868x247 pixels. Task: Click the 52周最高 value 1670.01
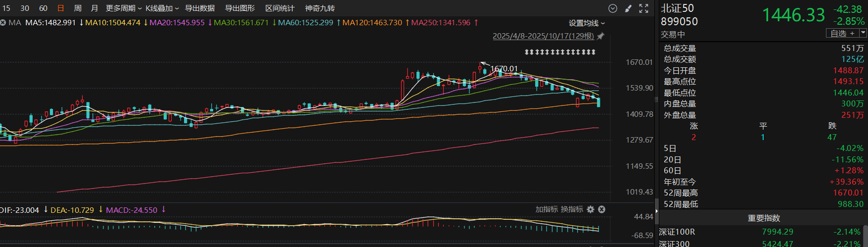point(848,193)
